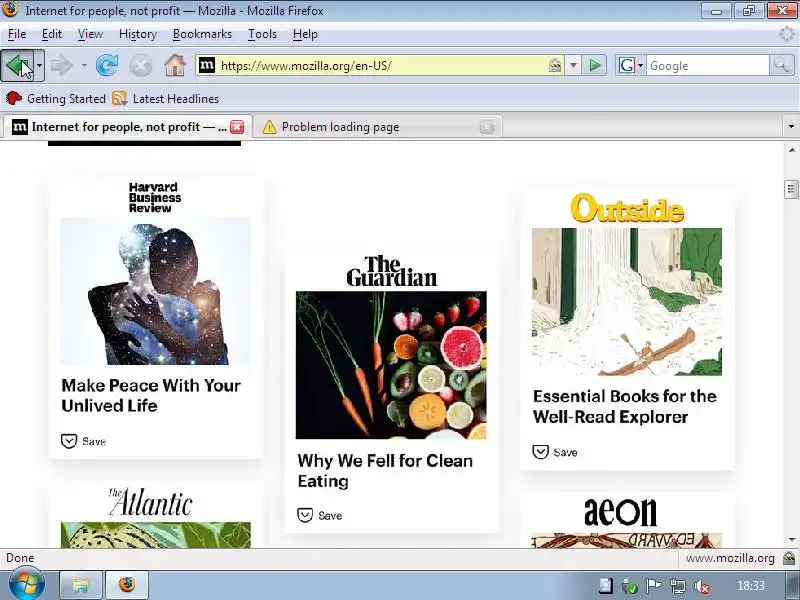Open the Edit menu
The image size is (800, 600).
pyautogui.click(x=52, y=34)
